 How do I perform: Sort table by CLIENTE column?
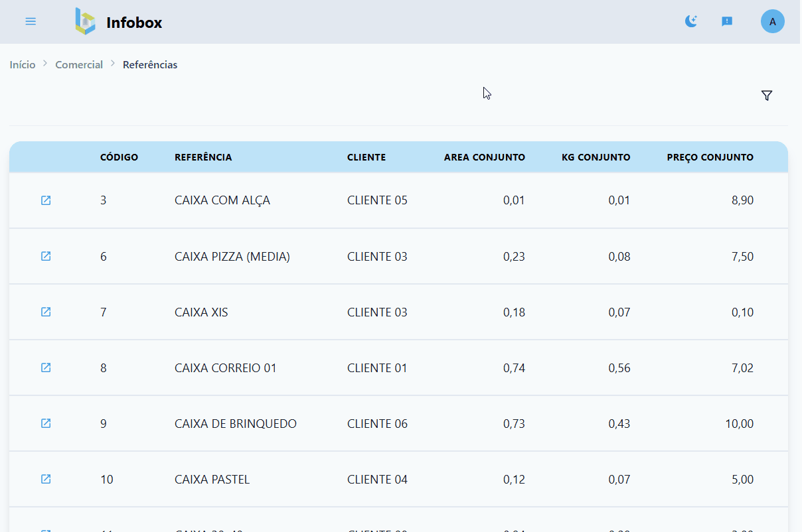tap(366, 157)
